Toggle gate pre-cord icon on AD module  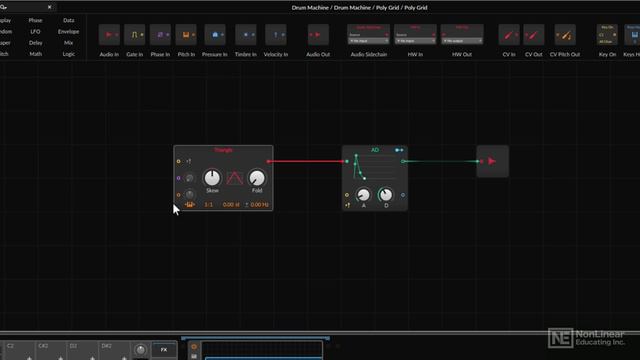[x=348, y=205]
